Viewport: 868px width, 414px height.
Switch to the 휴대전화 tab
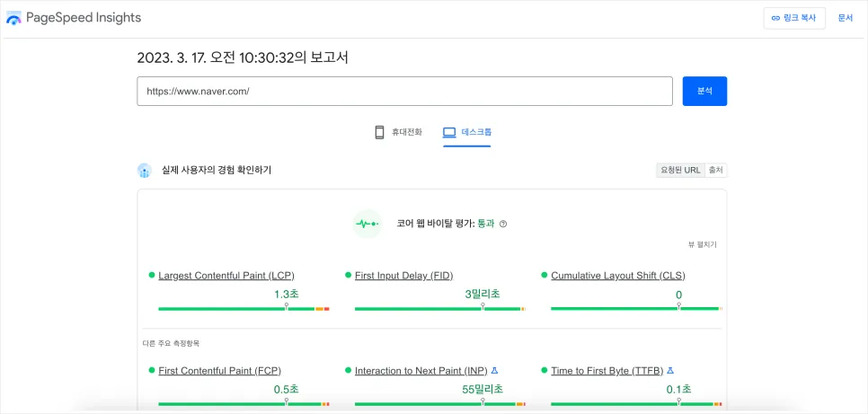(x=398, y=132)
